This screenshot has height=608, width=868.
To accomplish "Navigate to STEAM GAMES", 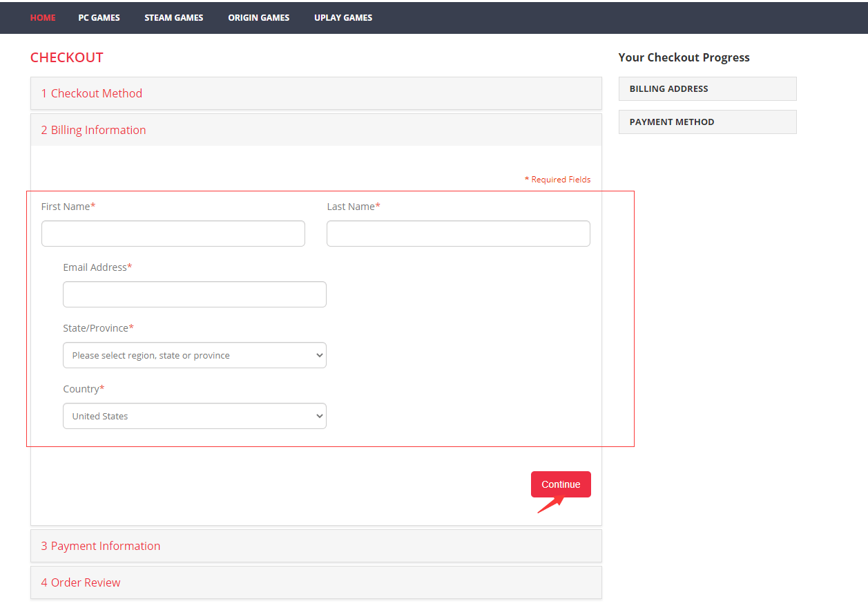I will point(173,17).
